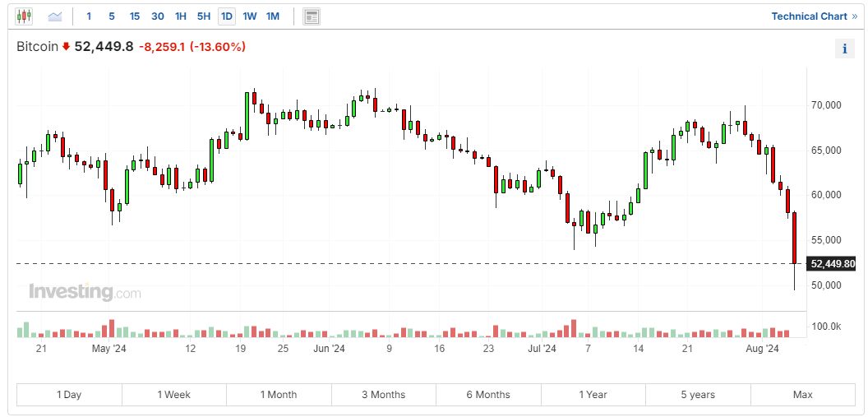This screenshot has height=417, width=868.
Task: Click the Max range button
Action: 802,395
